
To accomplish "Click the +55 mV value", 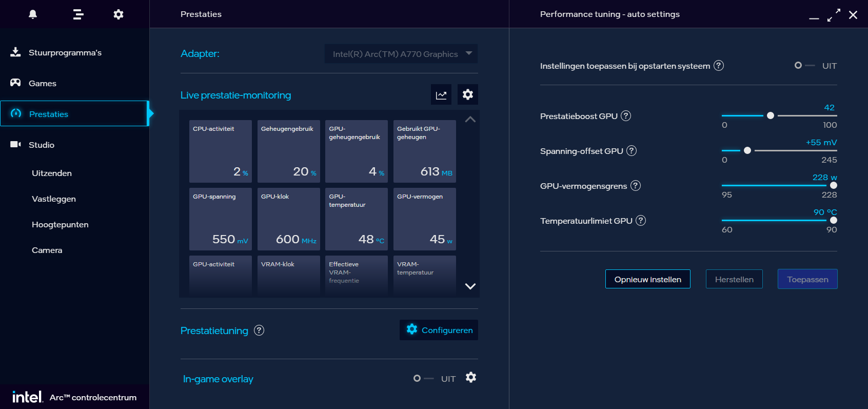I will click(821, 143).
